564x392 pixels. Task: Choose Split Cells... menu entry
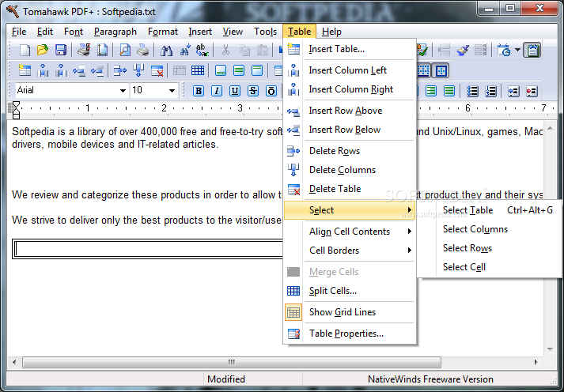(350, 291)
